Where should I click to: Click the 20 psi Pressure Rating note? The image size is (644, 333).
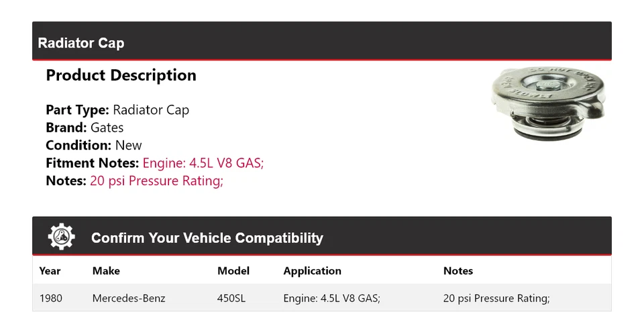[x=156, y=181]
